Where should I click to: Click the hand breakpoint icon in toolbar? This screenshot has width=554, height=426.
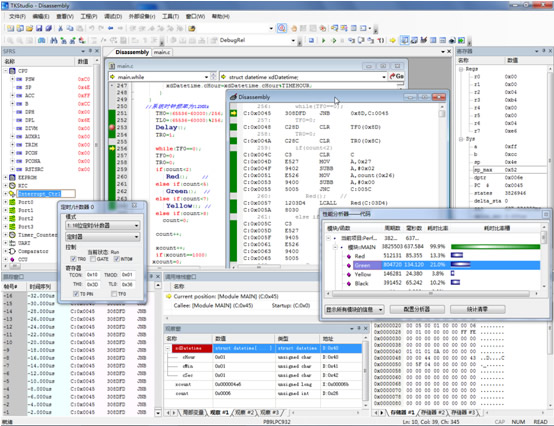[294, 28]
